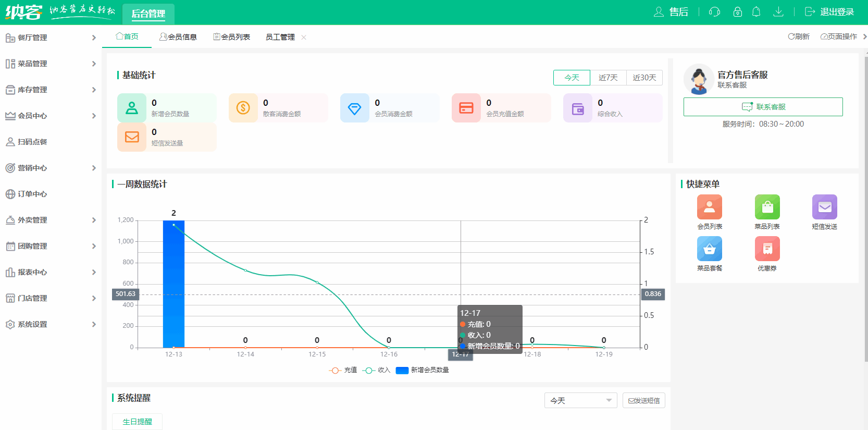868x430 pixels.
Task: Click the lock screen icon in header
Action: pos(737,12)
